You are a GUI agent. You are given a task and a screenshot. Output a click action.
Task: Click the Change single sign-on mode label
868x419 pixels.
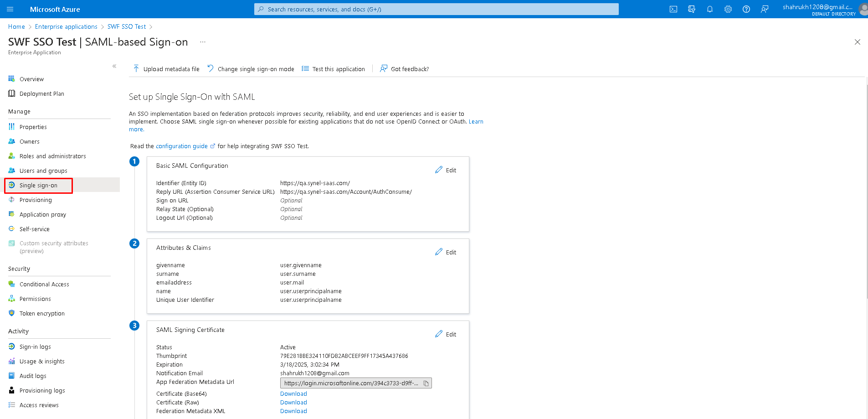click(x=256, y=69)
